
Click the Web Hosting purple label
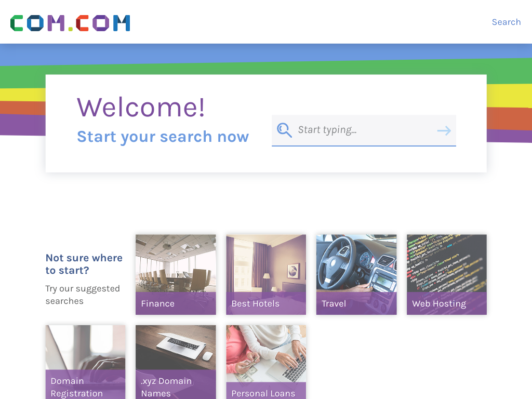pyautogui.click(x=446, y=303)
